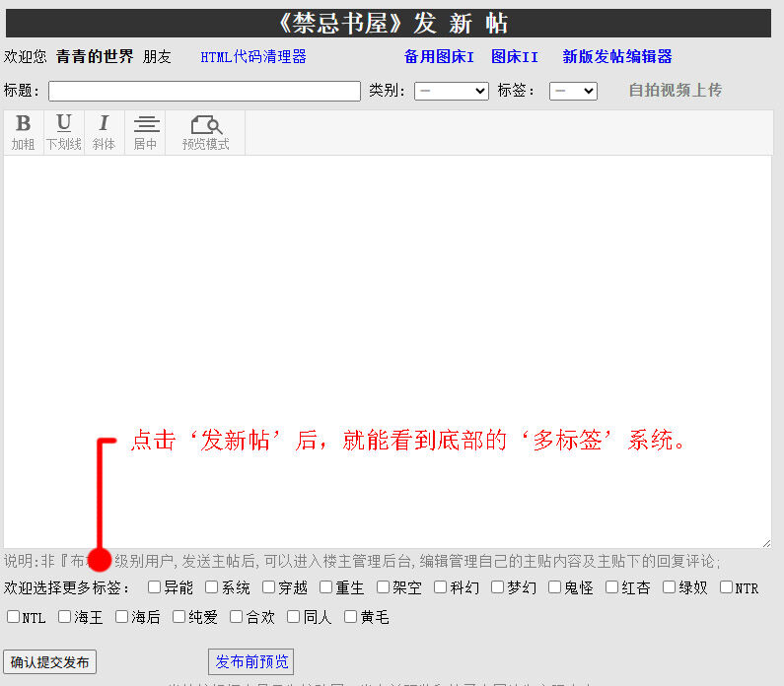Click the 发布前预览 button
This screenshot has width=784, height=686.
pos(250,662)
